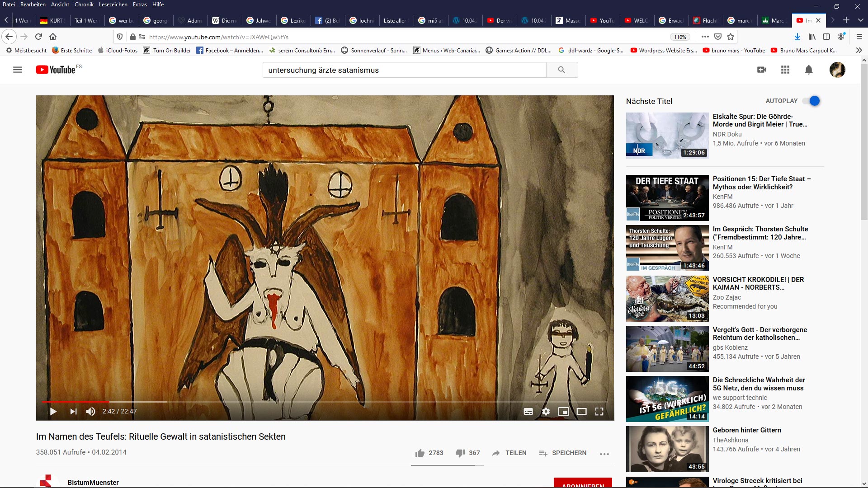This screenshot has width=868, height=488.
Task: Click the page vertical scrollbar
Action: (864, 141)
